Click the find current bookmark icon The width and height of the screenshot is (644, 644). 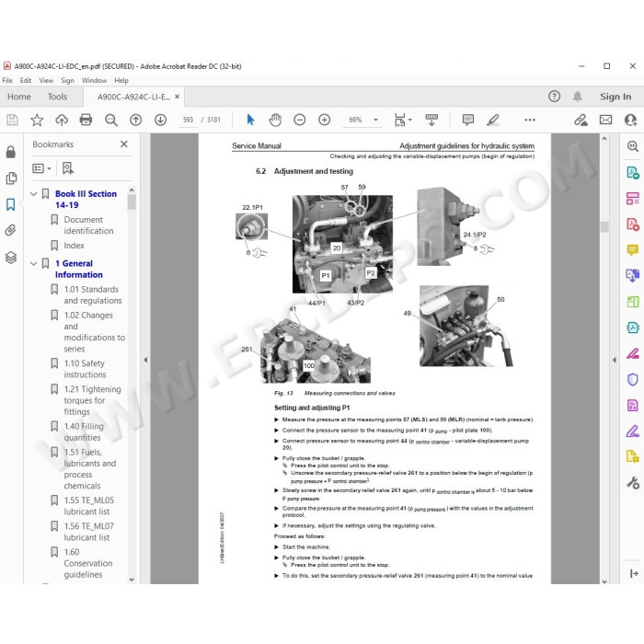[68, 168]
